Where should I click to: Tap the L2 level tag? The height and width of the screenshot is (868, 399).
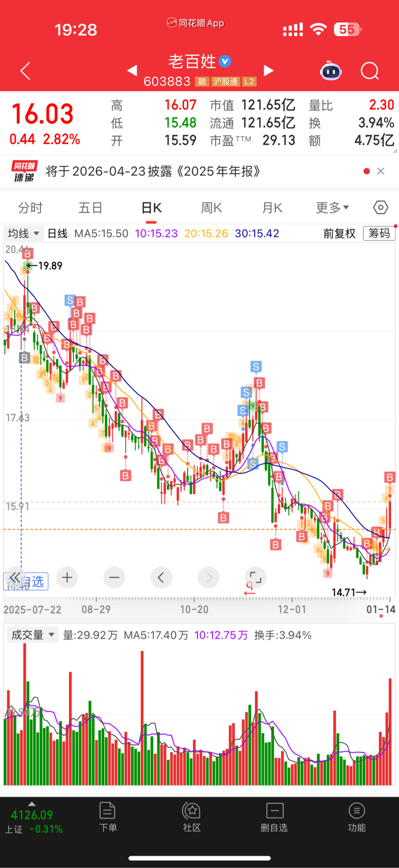click(249, 82)
